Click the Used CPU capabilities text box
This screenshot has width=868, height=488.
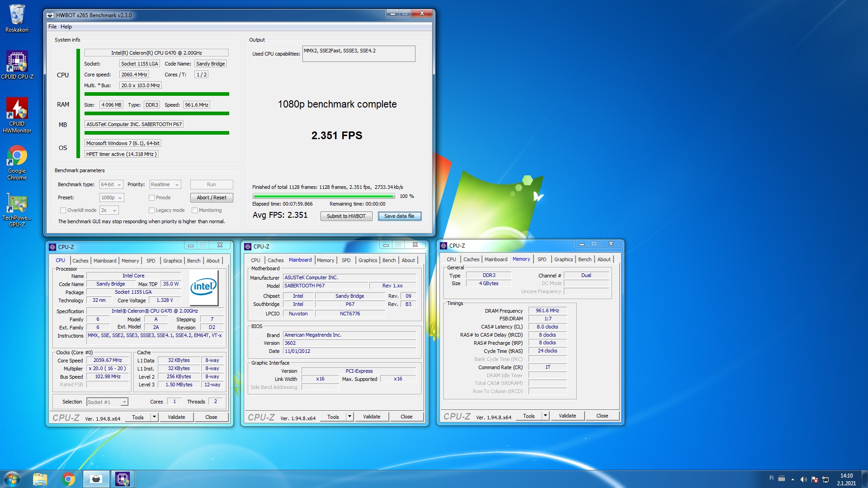coord(359,54)
